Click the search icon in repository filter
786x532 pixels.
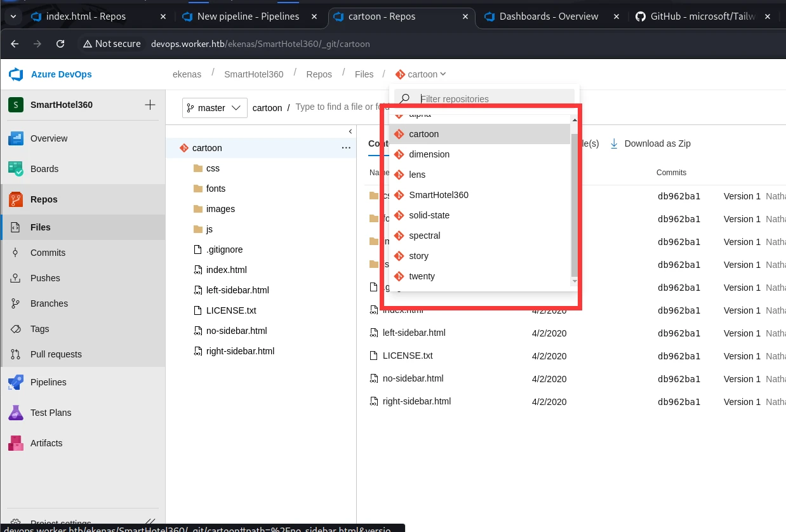tap(404, 99)
